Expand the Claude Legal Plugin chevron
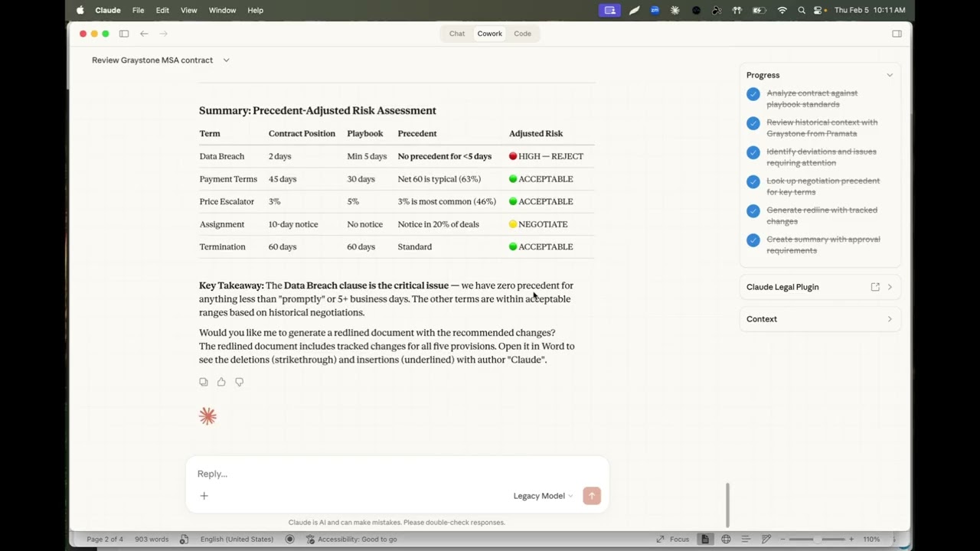Screen dimensions: 980x551 coord(890,287)
